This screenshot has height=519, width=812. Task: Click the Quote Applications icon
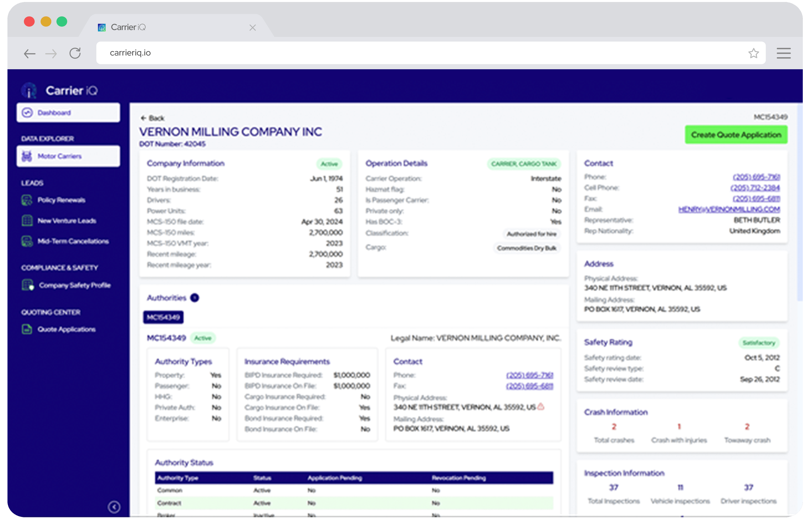point(27,329)
